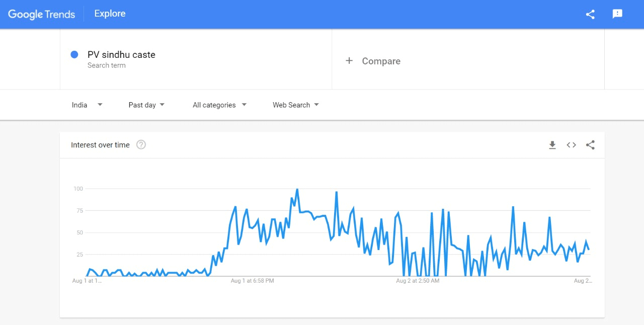Click the blue color dot for search term
644x325 pixels.
(x=74, y=54)
